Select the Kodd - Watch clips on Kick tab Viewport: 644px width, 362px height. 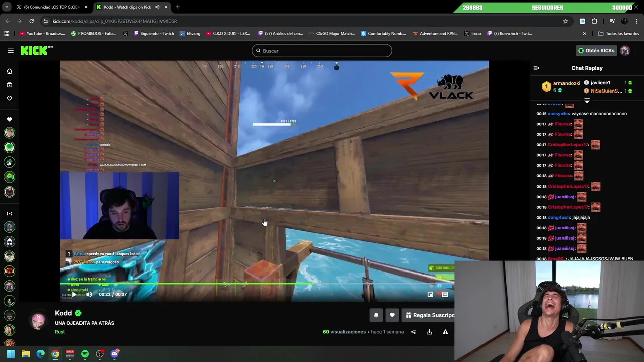pyautogui.click(x=131, y=7)
